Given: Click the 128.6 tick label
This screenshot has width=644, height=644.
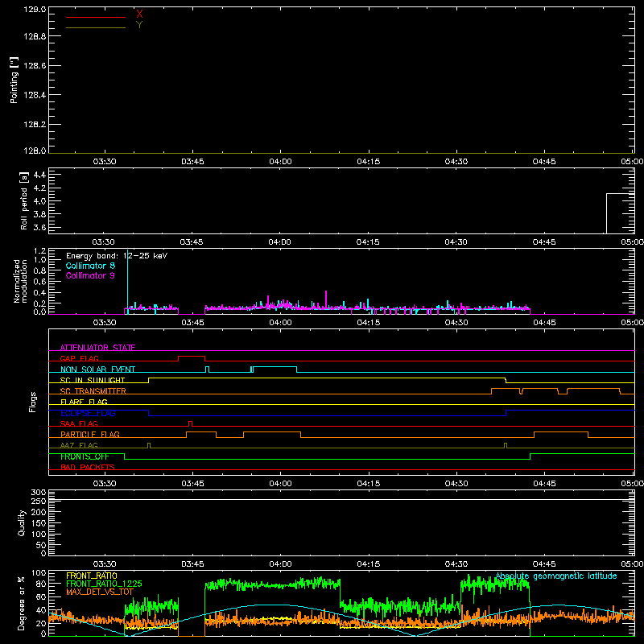Looking at the screenshot, I should [x=35, y=66].
